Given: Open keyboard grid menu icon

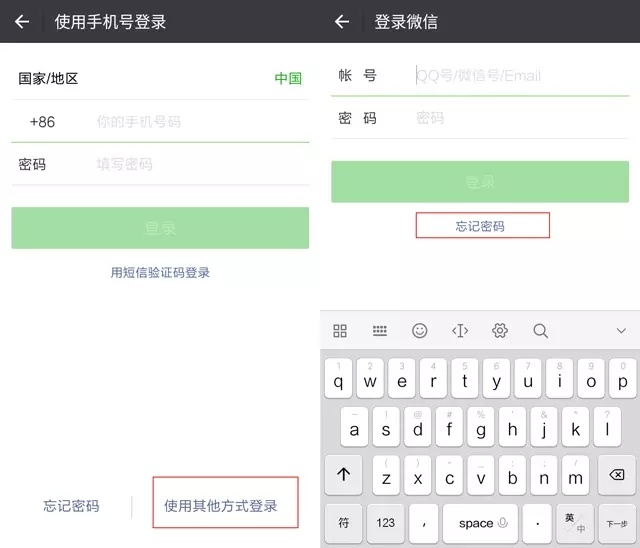Looking at the screenshot, I should 340,331.
